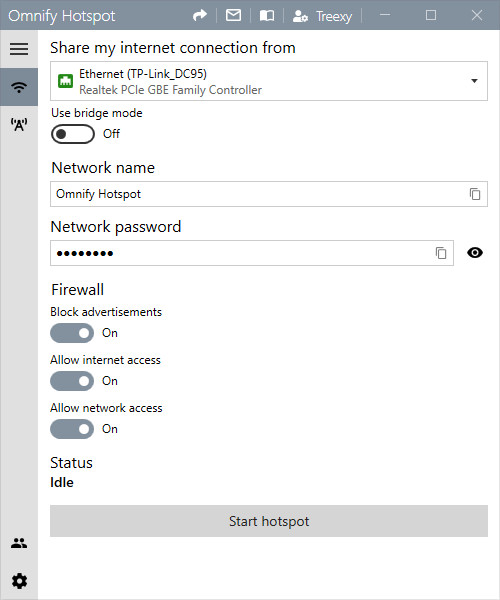Turn off Allow internet access toggle

pos(72,381)
